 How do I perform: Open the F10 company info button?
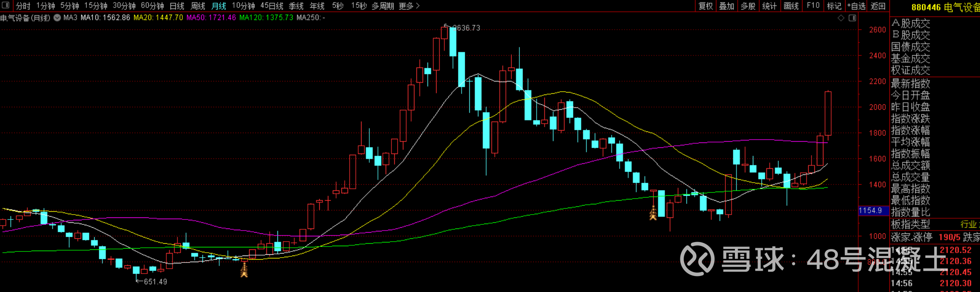(813, 6)
